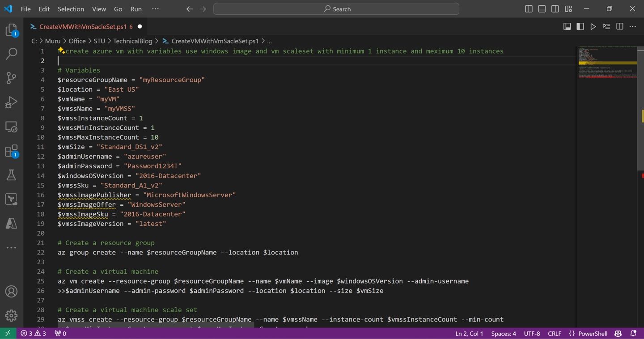Toggle primary side bar visibility

point(529,9)
